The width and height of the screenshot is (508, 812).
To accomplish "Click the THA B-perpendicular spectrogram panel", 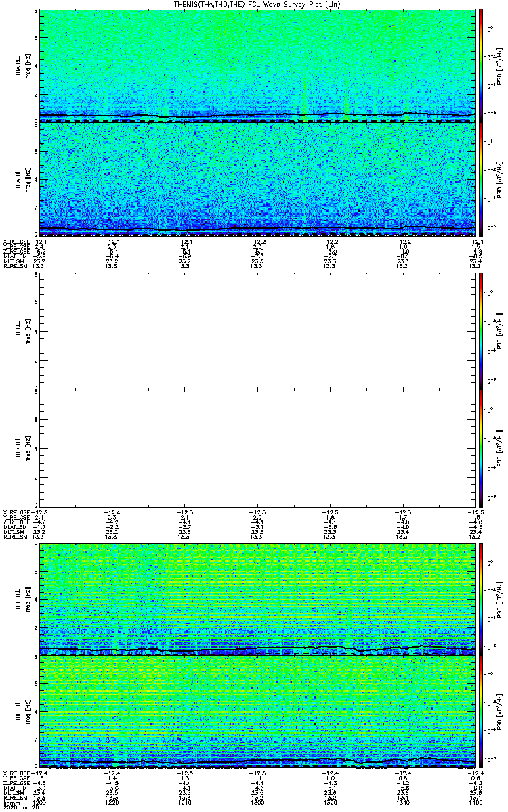I will 258,65.
